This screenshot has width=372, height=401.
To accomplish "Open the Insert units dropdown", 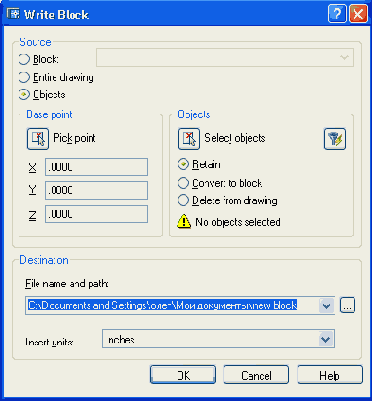I will pyautogui.click(x=325, y=340).
